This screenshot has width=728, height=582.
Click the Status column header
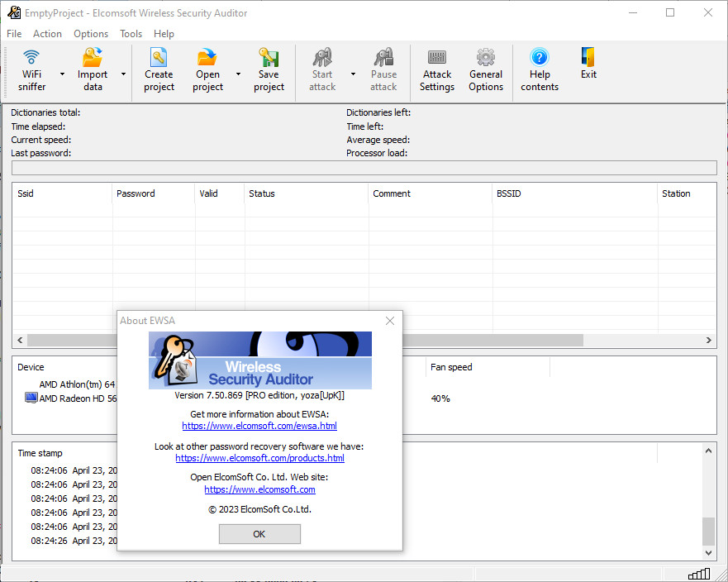point(307,193)
